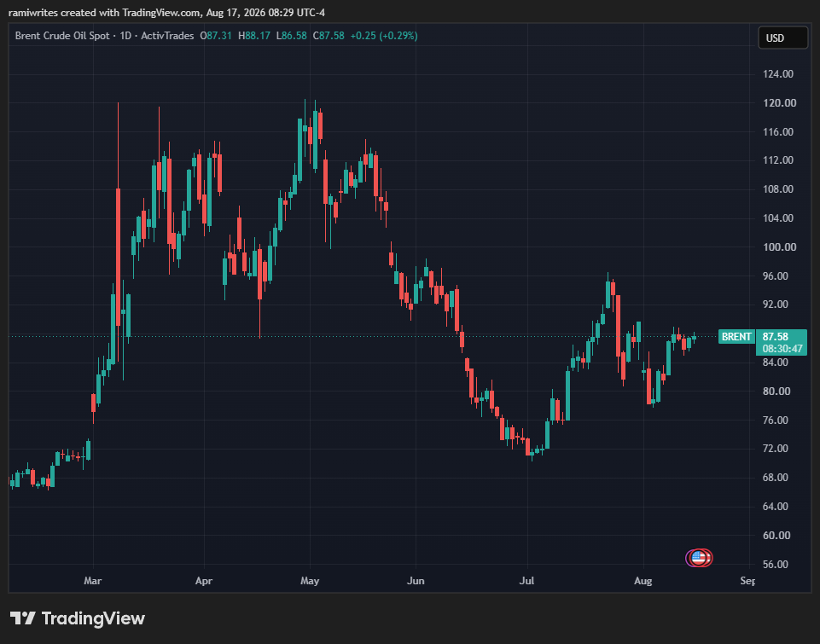Click the 124.00 price axis label
The width and height of the screenshot is (820, 644).
point(779,74)
